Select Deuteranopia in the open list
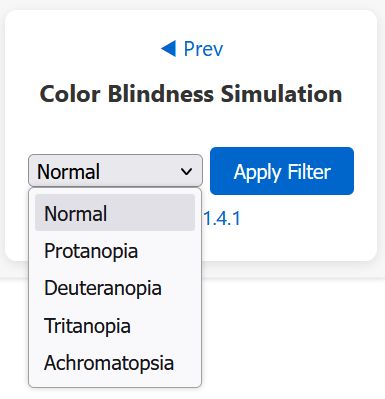 (x=115, y=288)
